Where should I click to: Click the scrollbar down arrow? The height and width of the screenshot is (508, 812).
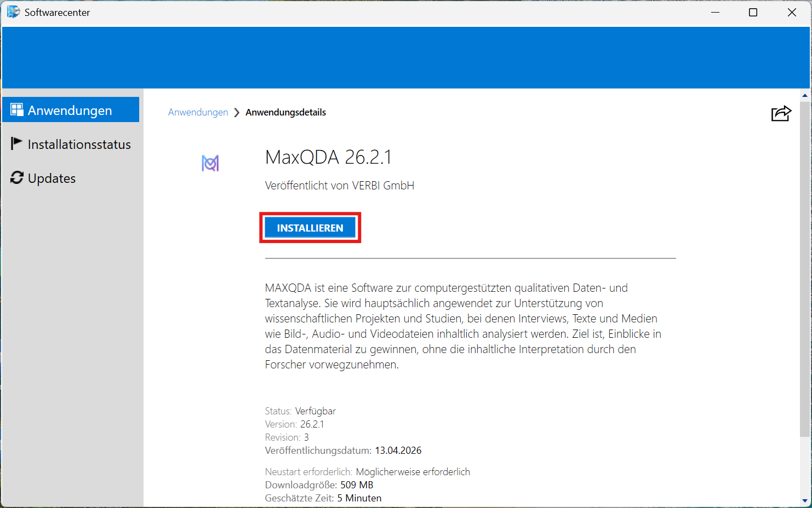(805, 500)
